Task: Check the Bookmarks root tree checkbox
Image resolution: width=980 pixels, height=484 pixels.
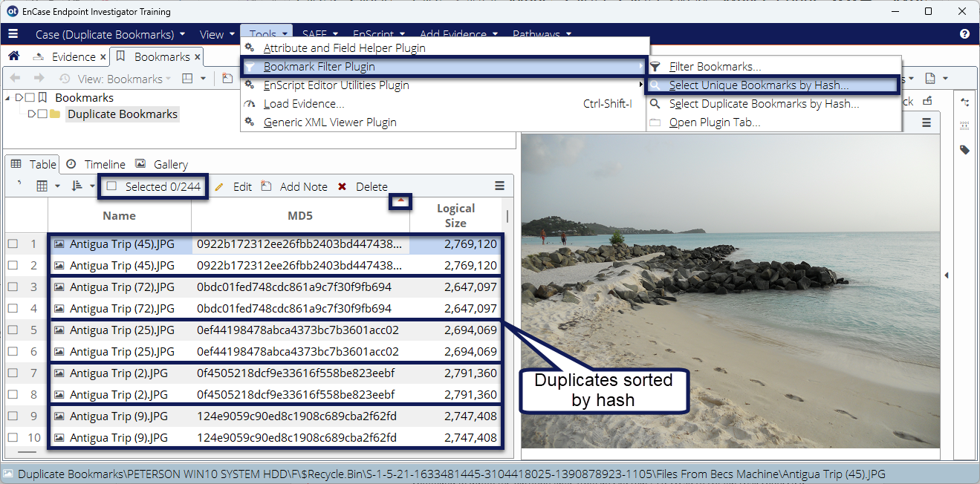Action: 30,98
